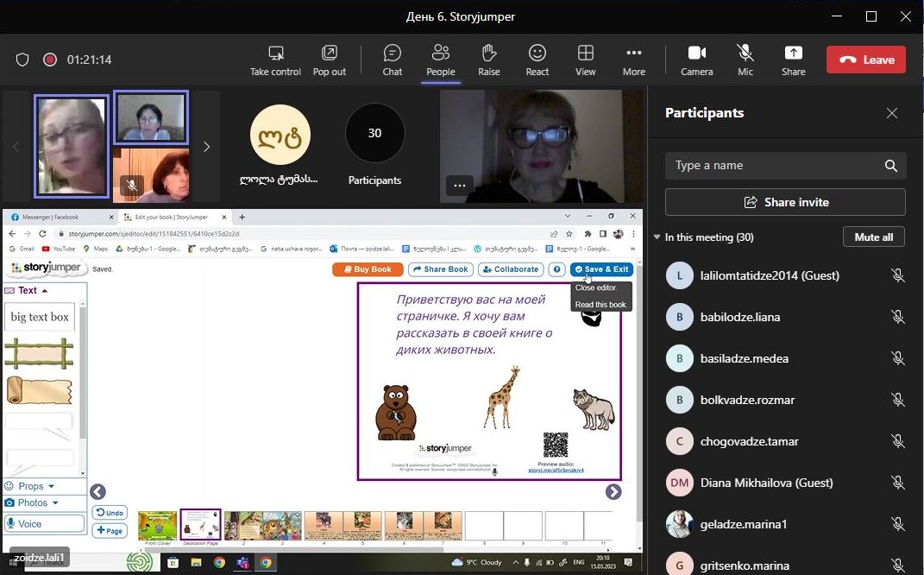
Task: Open the meeting Chat
Action: [392, 60]
